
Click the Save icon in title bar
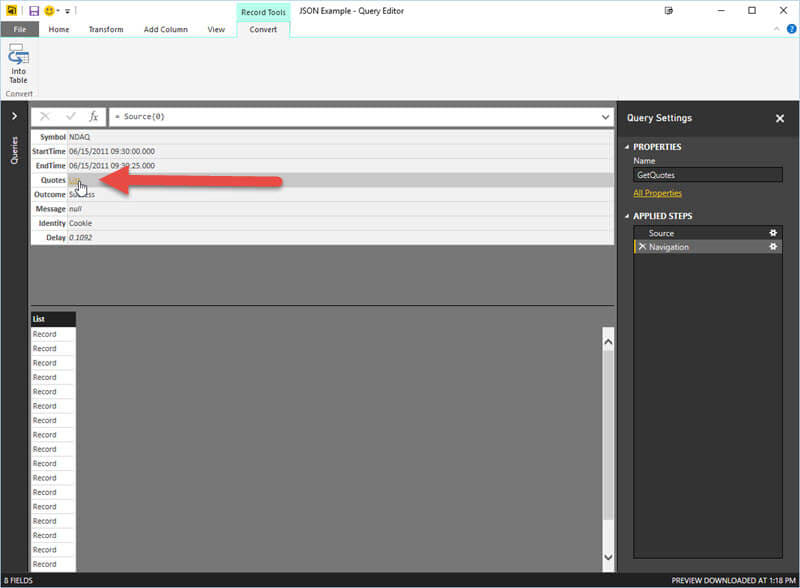pos(34,11)
